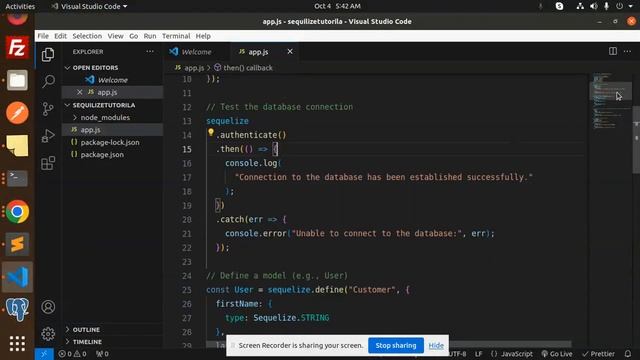The image size is (640, 360).
Task: Open the Run menu
Action: (x=150, y=36)
